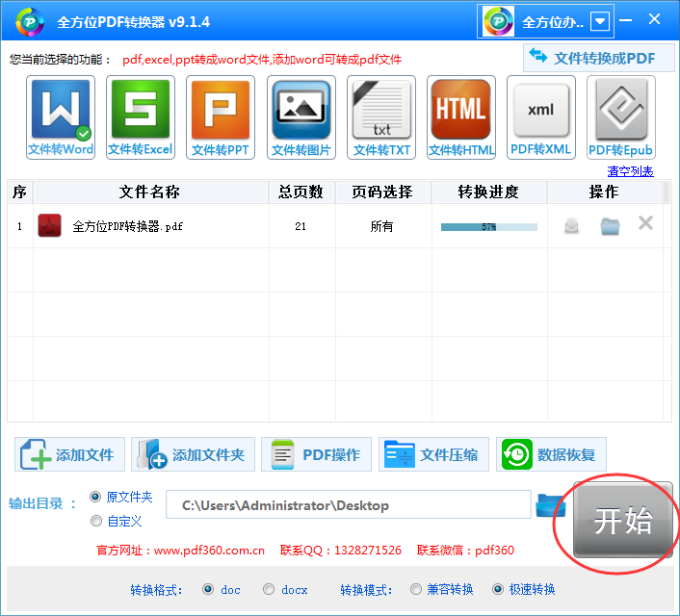This screenshot has width=680, height=616.
Task: Minimize the converter window
Action: (625, 20)
